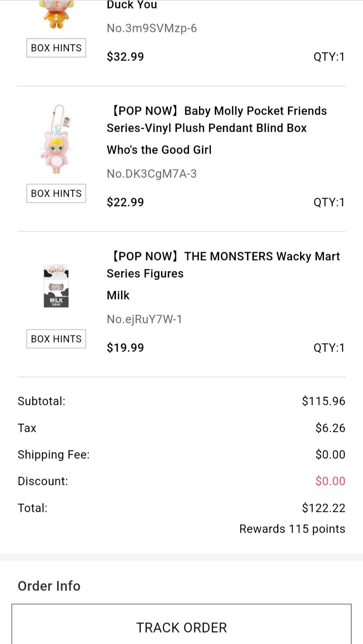Tap item number No.ejRuY7W-1

pos(144,319)
